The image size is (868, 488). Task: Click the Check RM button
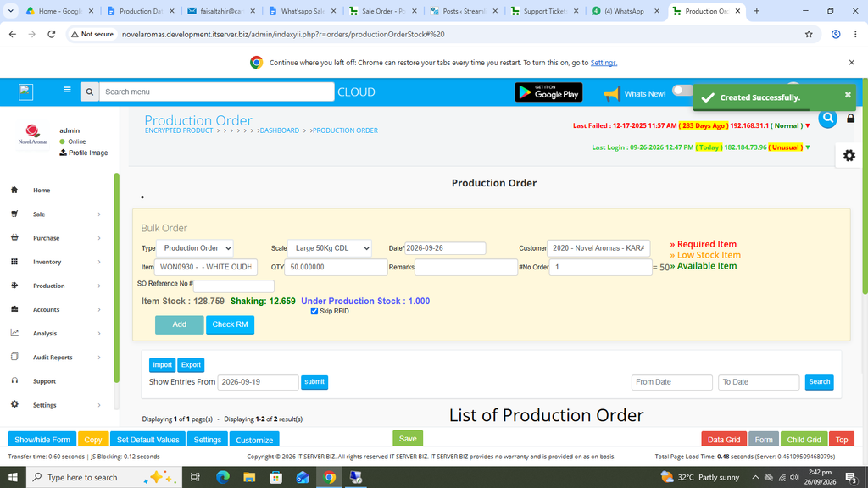(230, 324)
